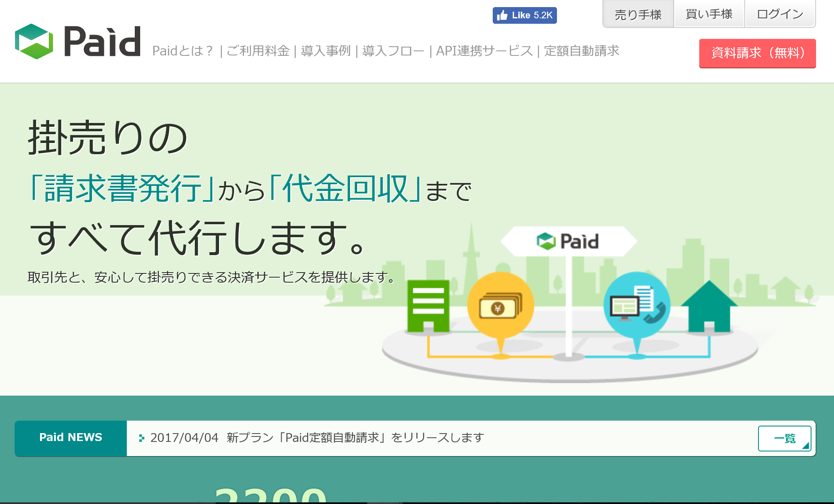
Task: Open the API連携サービス section
Action: 484,51
